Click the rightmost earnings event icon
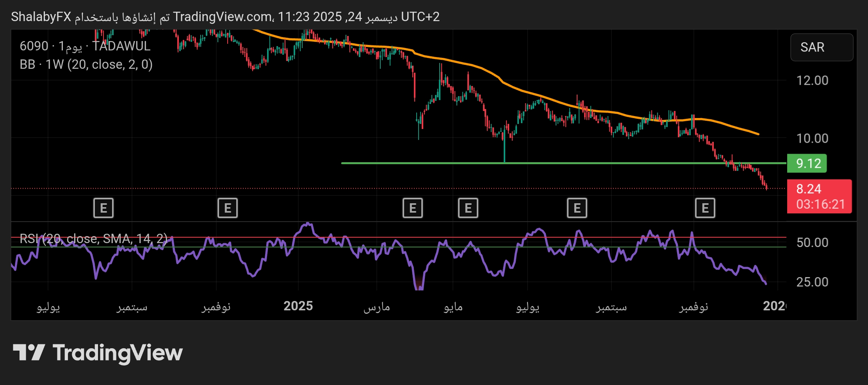 tap(705, 208)
